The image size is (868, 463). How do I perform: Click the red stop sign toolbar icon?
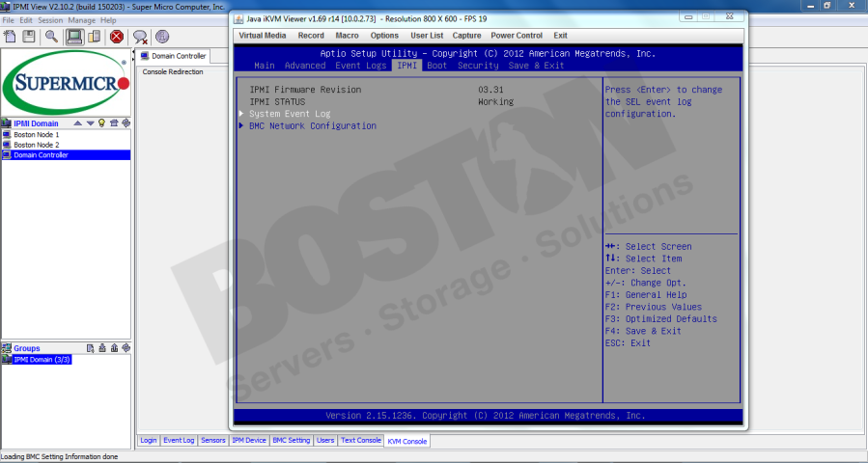point(116,37)
